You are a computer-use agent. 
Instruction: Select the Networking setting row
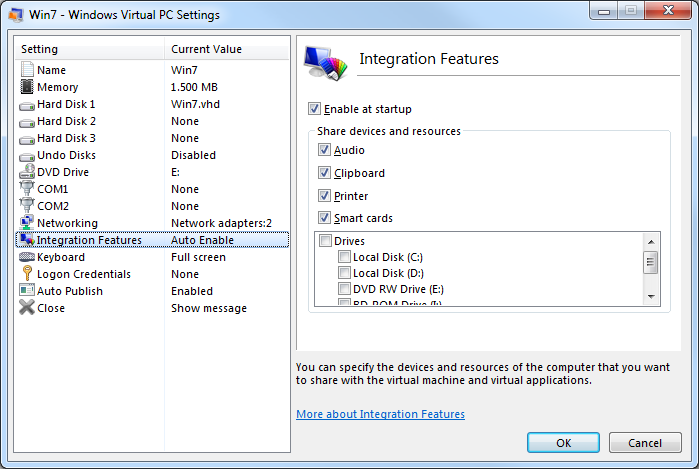152,223
